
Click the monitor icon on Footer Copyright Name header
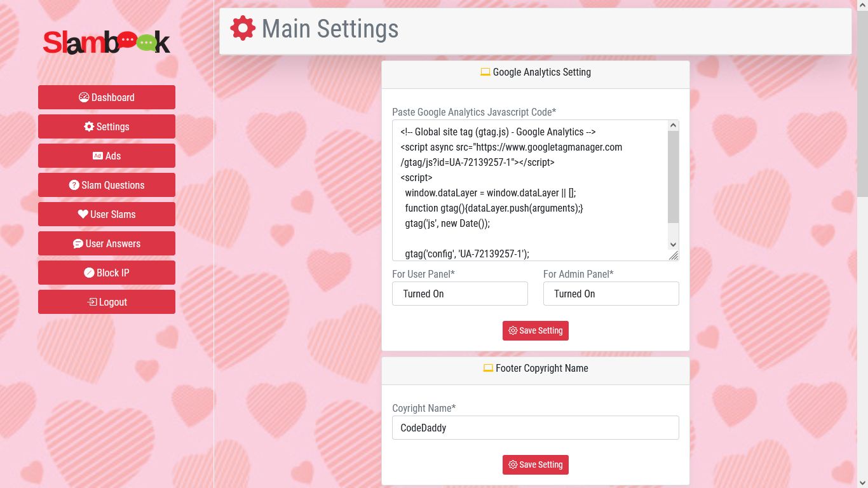click(488, 368)
